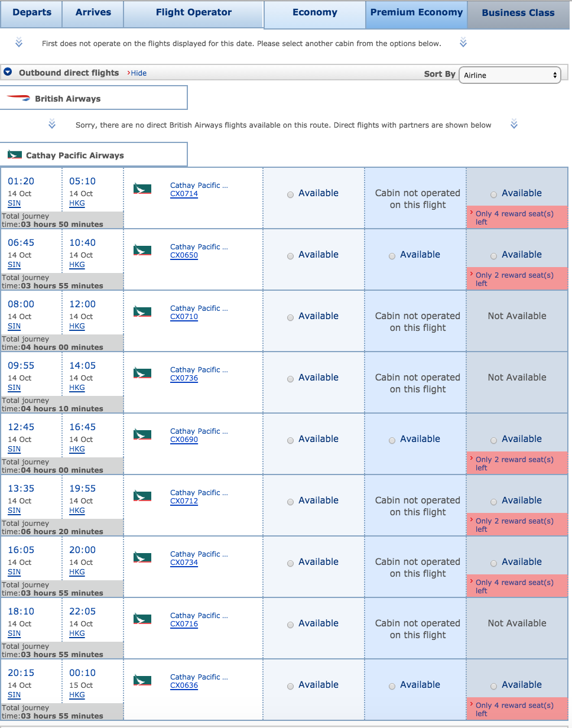Click double chevron right of First cabin notice

pyautogui.click(x=463, y=43)
